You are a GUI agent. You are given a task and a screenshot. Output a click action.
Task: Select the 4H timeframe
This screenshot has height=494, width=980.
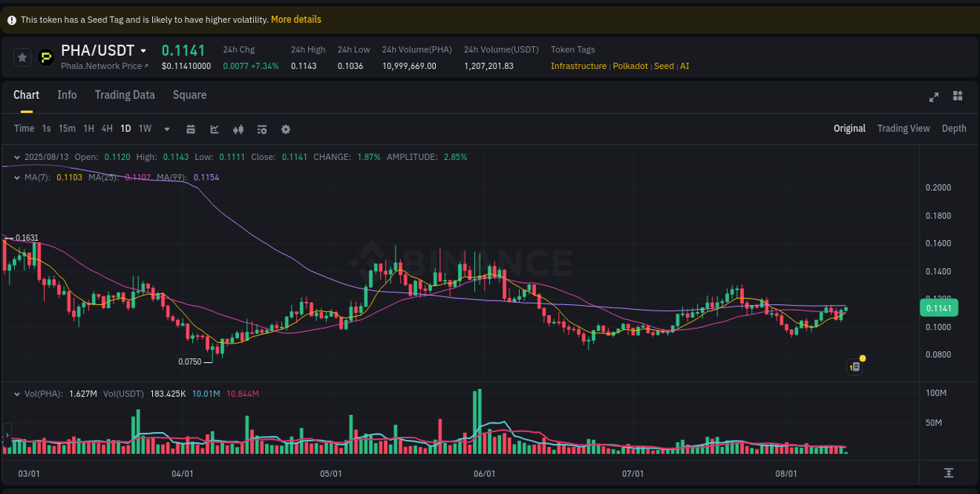pyautogui.click(x=107, y=129)
